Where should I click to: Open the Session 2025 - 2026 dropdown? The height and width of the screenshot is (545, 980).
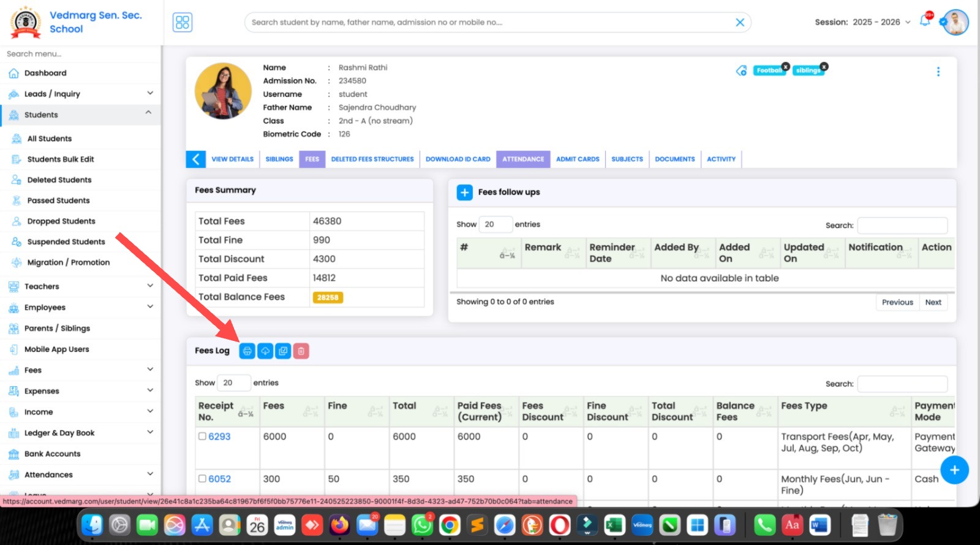[862, 22]
